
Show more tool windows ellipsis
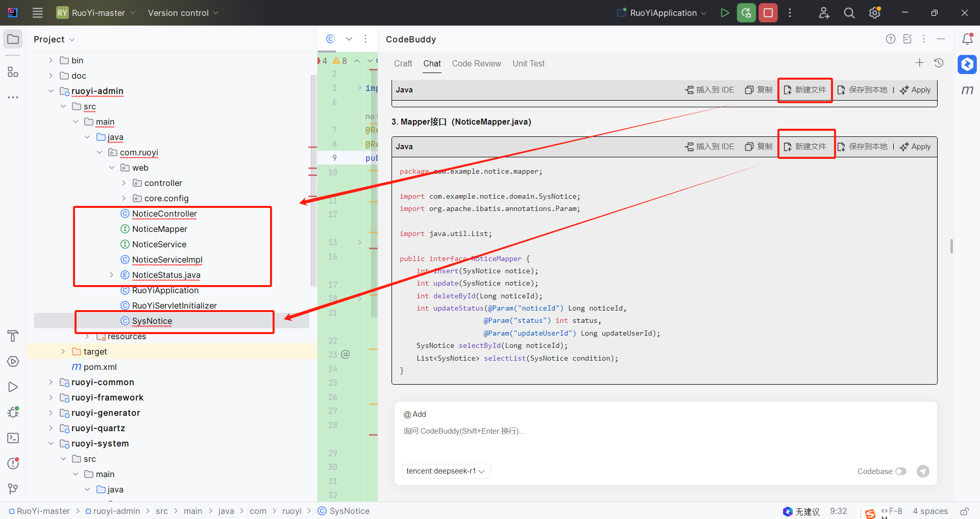(13, 97)
